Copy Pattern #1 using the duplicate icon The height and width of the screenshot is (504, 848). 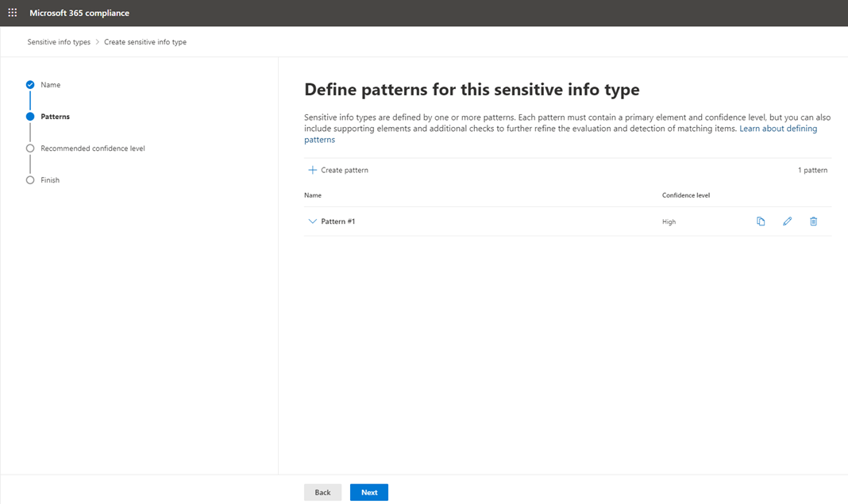click(x=761, y=221)
